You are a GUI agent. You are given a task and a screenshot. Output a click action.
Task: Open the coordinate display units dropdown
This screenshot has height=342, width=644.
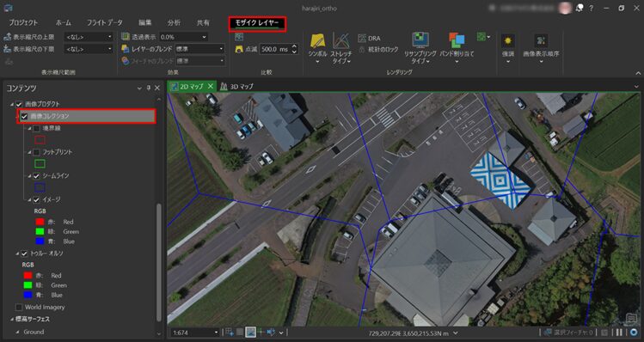pos(456,333)
